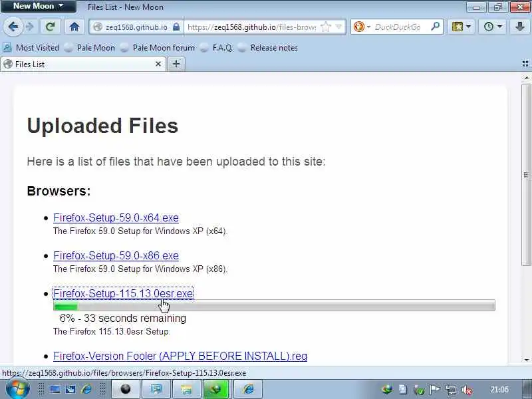Open the downloads arrow button

[520, 27]
